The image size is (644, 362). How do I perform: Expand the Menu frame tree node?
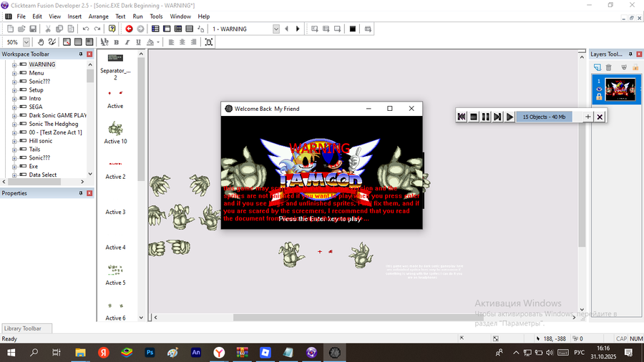pyautogui.click(x=14, y=73)
